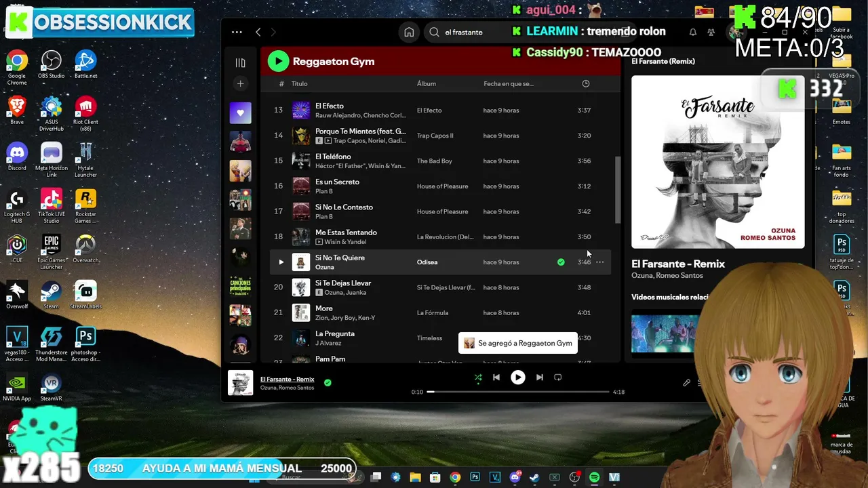Skip to the previous track
This screenshot has height=488, width=868.
[496, 378]
